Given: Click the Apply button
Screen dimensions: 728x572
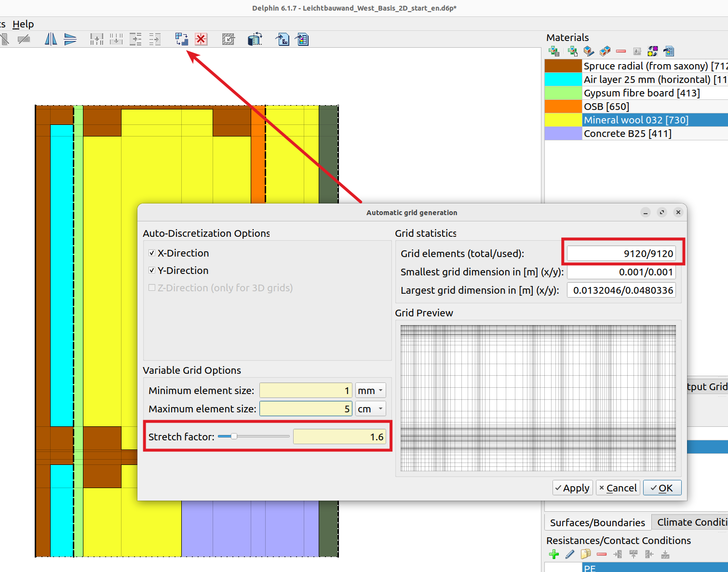Looking at the screenshot, I should [573, 488].
